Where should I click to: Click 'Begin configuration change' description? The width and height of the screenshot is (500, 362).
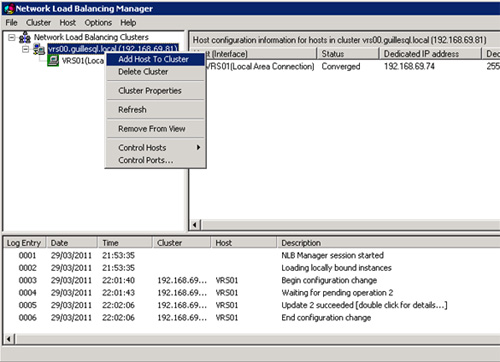(x=329, y=280)
